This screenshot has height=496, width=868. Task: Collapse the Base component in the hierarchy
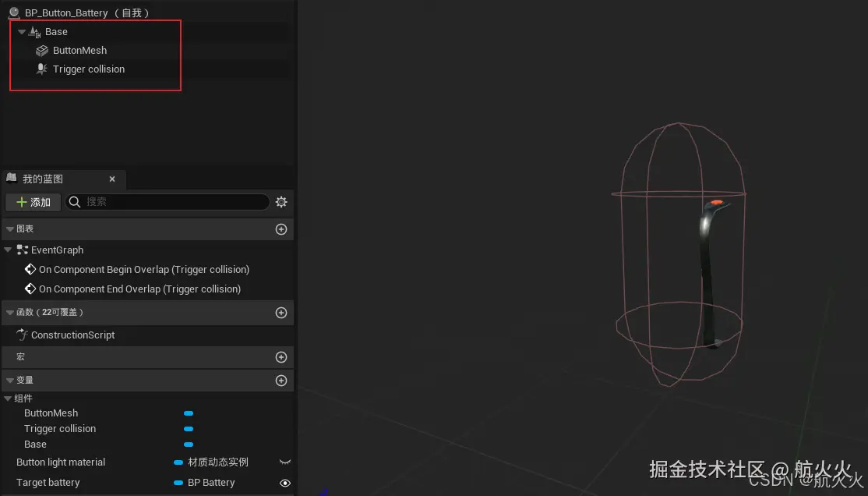coord(22,31)
